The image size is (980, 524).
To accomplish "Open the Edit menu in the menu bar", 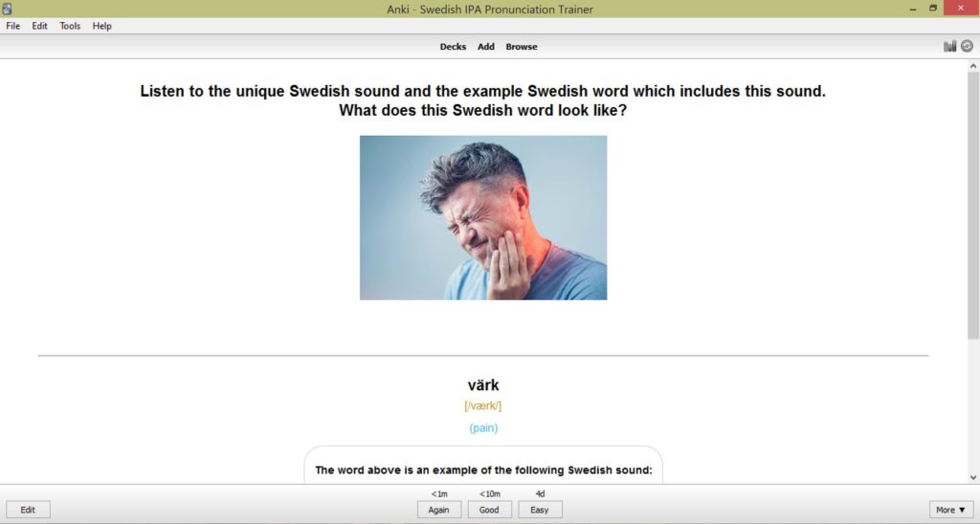I will (x=39, y=26).
